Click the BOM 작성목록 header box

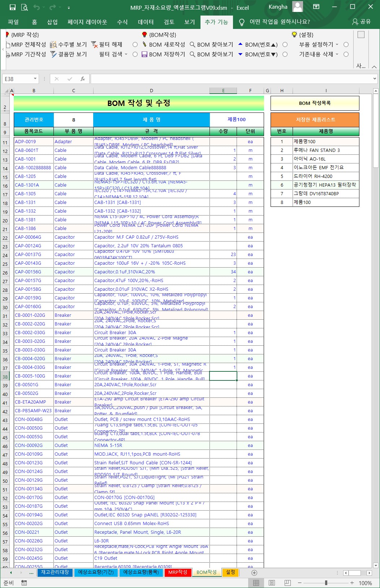[315, 103]
